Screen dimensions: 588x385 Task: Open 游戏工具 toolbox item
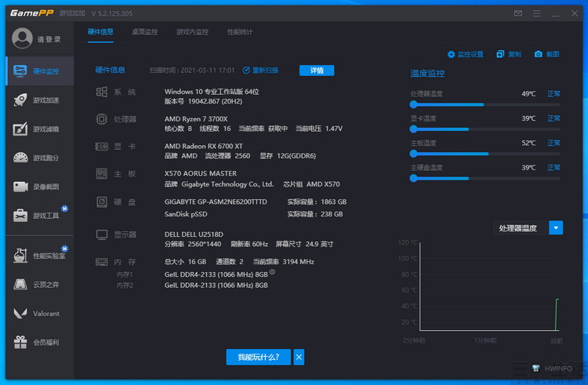(40, 216)
